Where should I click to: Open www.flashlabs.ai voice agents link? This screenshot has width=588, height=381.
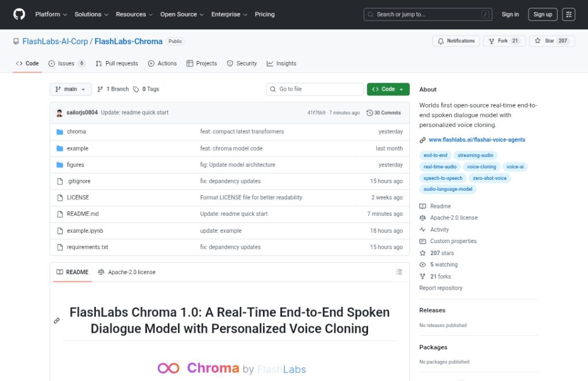click(x=477, y=140)
